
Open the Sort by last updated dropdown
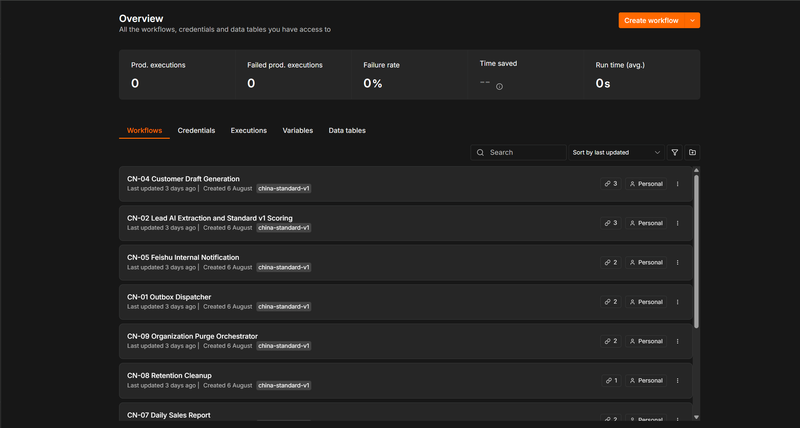point(616,153)
